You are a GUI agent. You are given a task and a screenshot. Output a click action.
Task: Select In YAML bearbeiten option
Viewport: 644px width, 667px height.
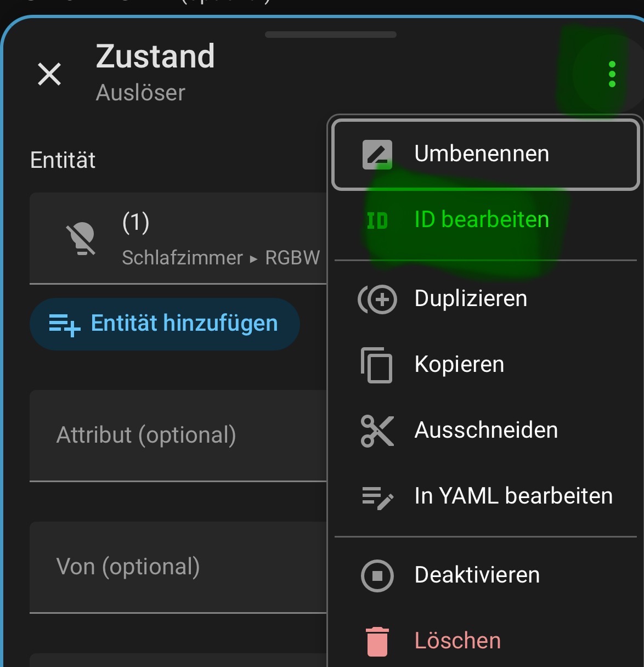pyautogui.click(x=513, y=496)
